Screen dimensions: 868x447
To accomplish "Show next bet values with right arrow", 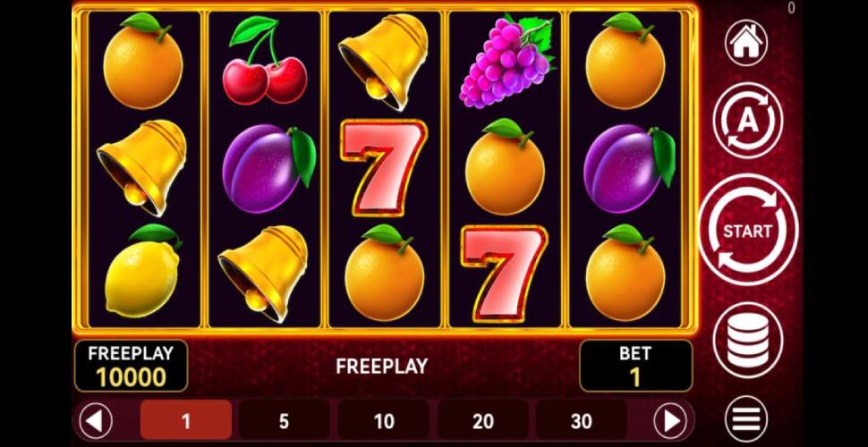I will [670, 421].
